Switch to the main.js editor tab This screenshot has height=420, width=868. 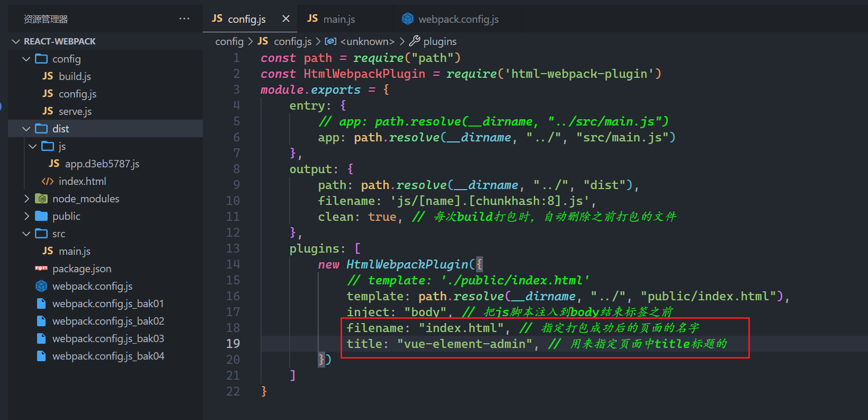(x=345, y=19)
